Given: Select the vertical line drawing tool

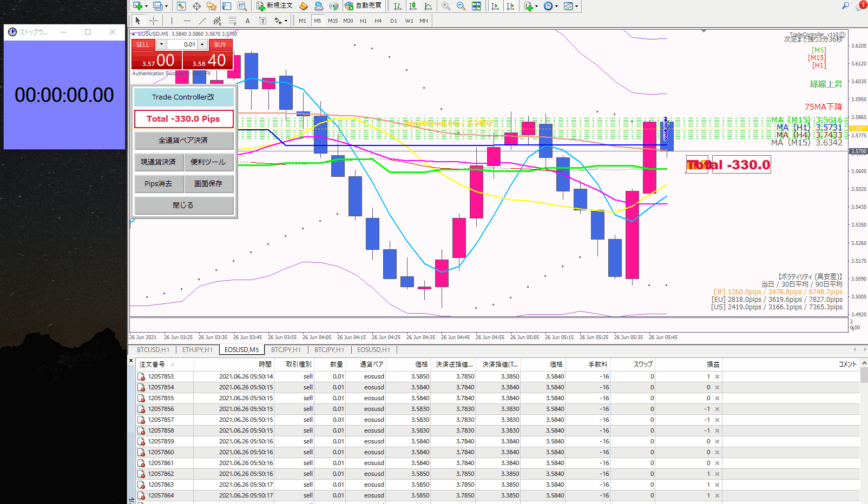Looking at the screenshot, I should click(172, 21).
